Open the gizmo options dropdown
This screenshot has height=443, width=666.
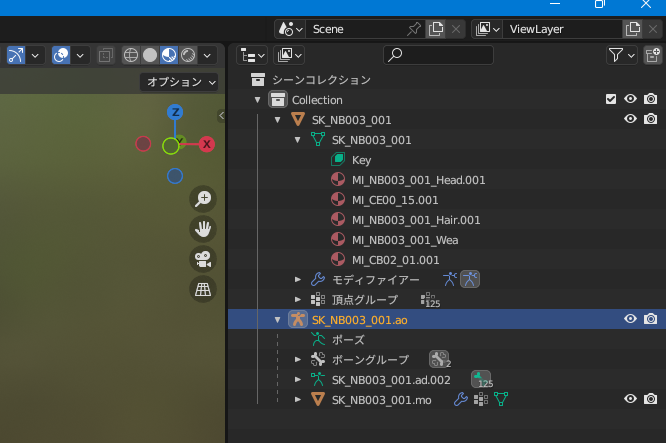35,55
